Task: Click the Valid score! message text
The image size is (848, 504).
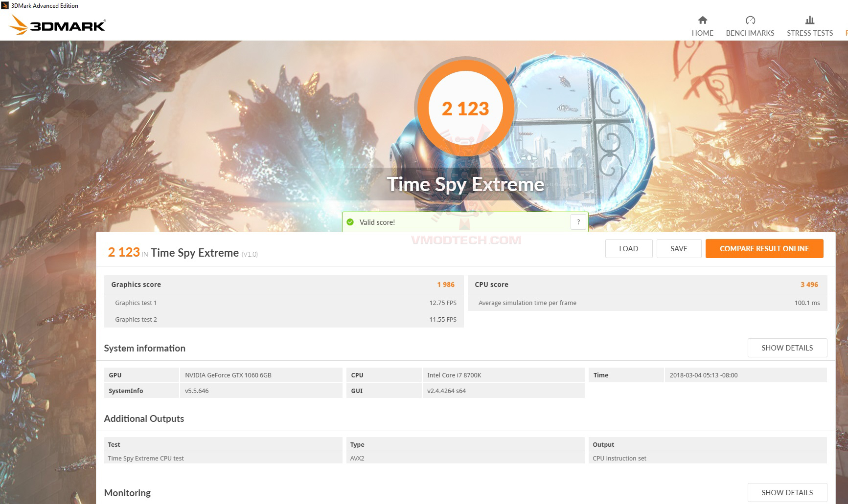Action: [377, 222]
